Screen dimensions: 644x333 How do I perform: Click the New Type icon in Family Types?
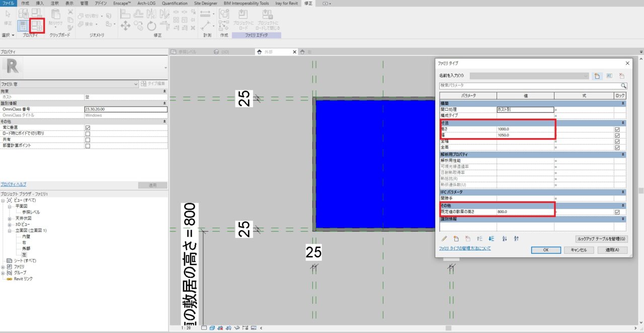click(597, 76)
